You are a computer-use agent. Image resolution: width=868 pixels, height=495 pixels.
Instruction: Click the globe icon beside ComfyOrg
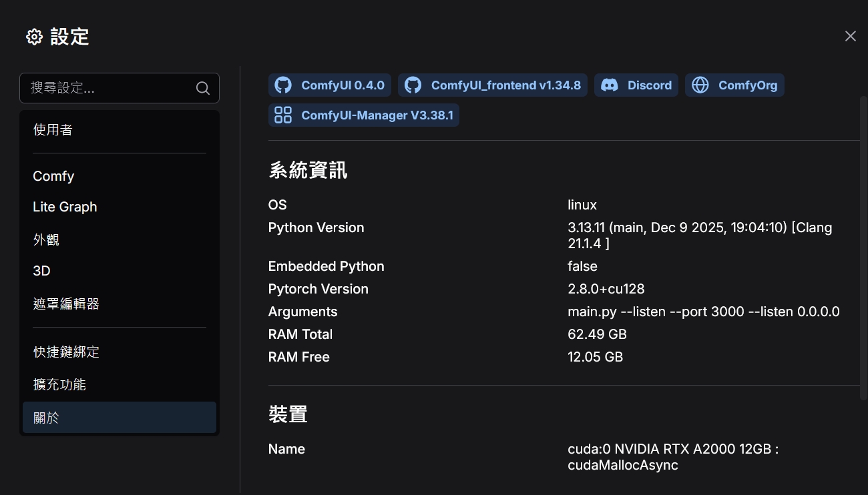pos(700,85)
